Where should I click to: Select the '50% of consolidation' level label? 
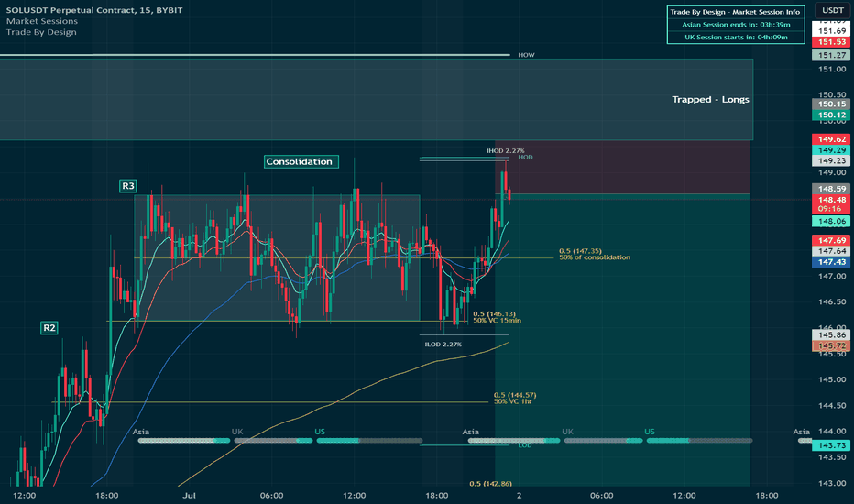point(594,257)
